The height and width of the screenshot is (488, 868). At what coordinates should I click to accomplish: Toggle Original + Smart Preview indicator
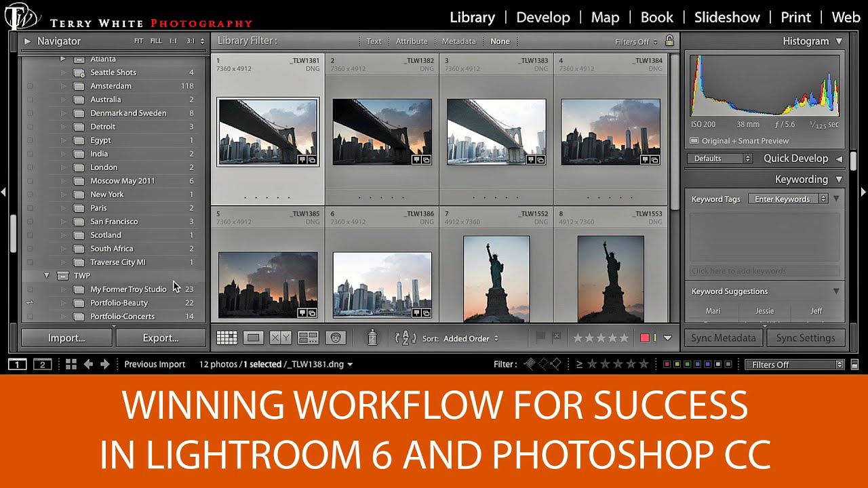tap(694, 141)
